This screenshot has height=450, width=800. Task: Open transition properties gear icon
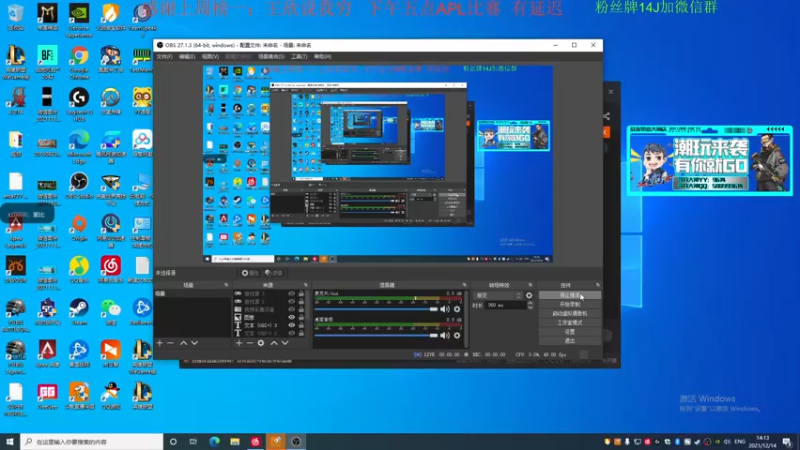(529, 295)
